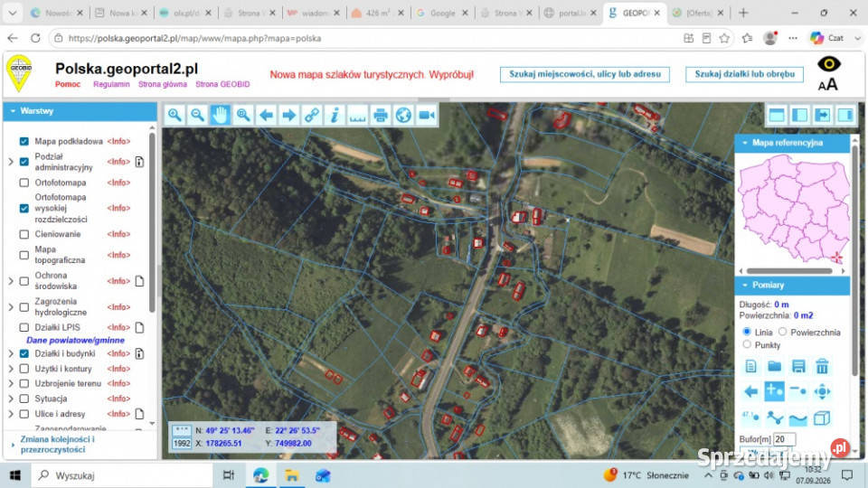This screenshot has height=488, width=868.
Task: Click the move point crosshair icon
Action: pos(822,391)
